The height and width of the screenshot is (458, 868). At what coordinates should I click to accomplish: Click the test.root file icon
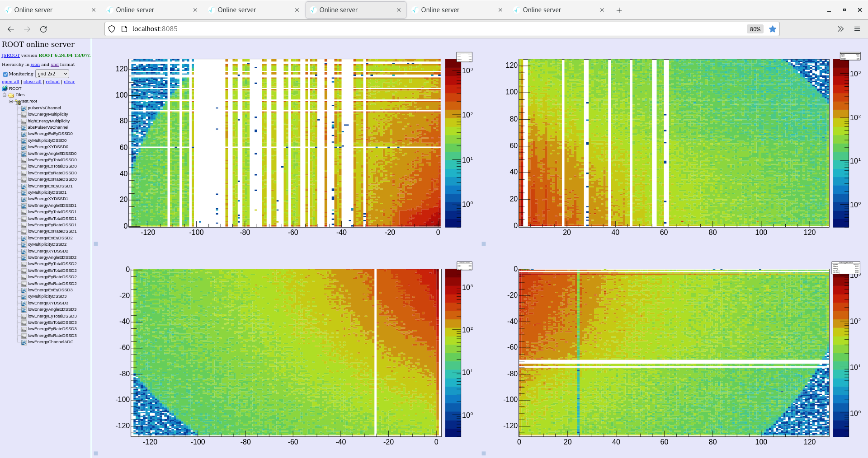pos(18,102)
